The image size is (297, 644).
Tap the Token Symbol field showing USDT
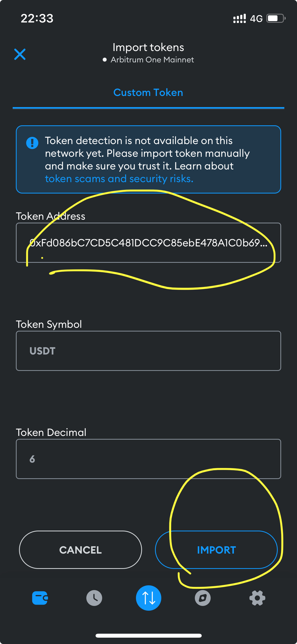point(148,351)
